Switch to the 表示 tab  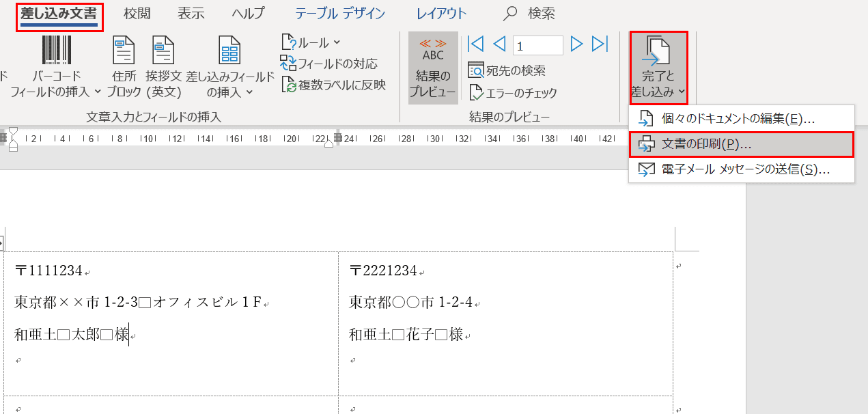191,14
